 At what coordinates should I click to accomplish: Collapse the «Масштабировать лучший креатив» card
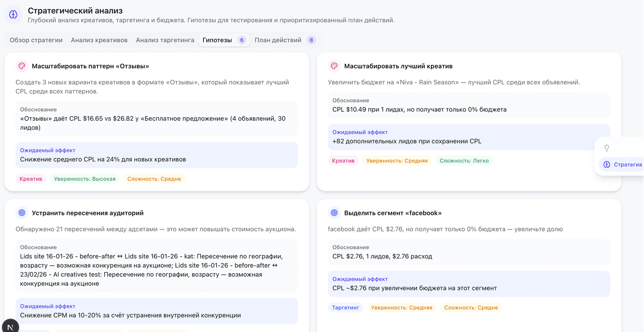[x=399, y=66]
